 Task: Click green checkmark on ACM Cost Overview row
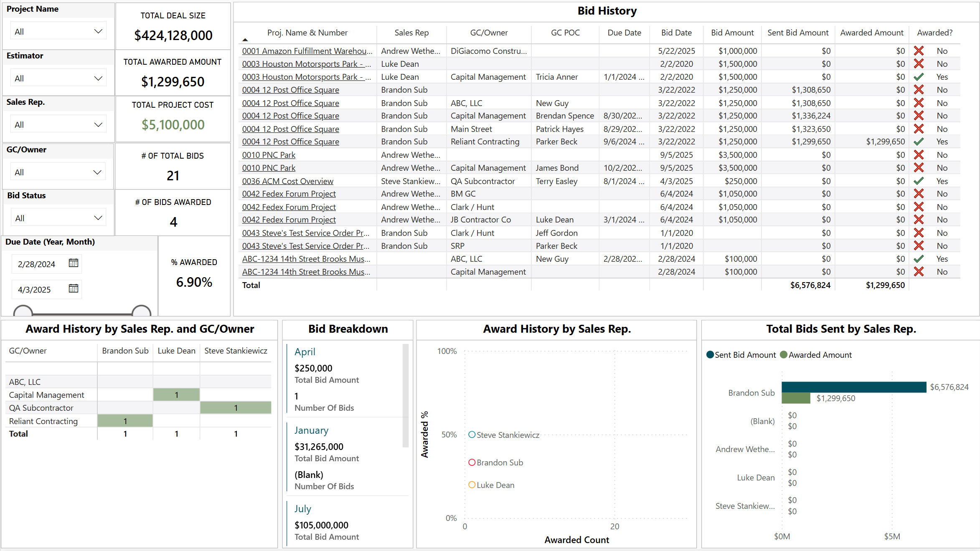click(919, 181)
